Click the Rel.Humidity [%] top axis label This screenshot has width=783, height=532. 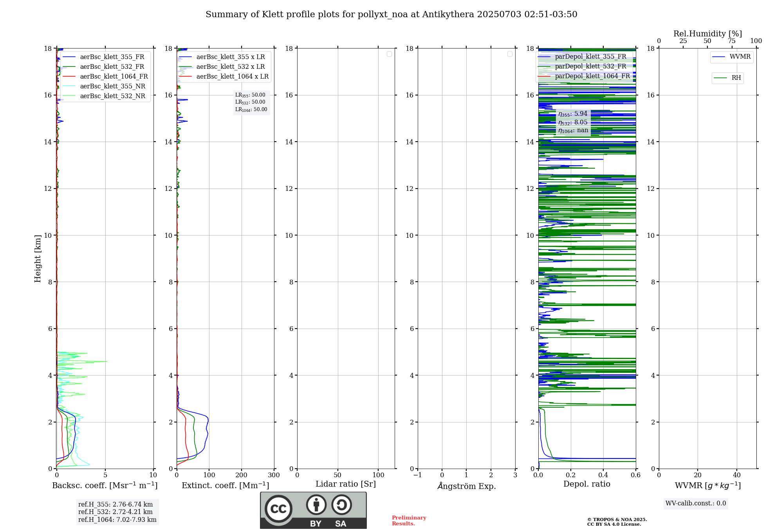(x=708, y=34)
